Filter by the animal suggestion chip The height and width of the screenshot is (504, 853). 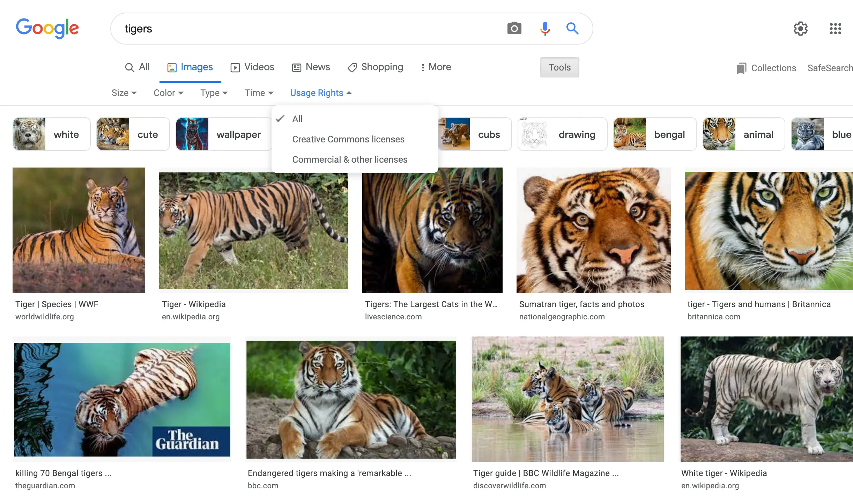point(744,134)
